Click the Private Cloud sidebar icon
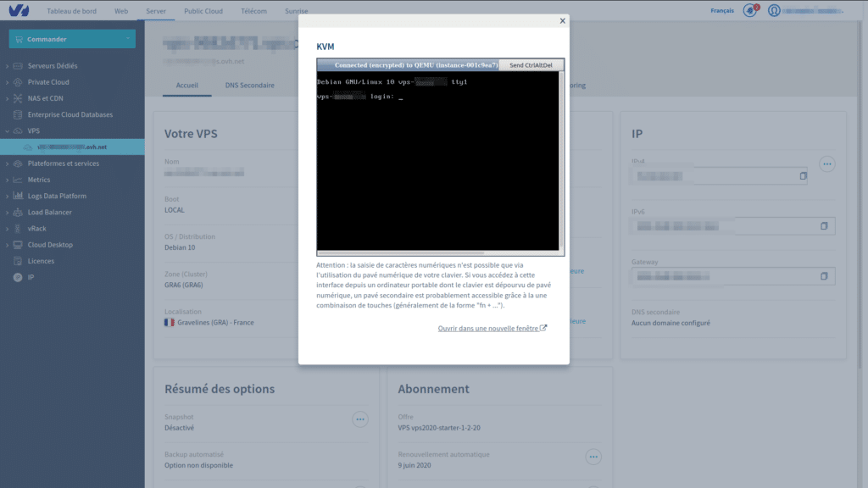The height and width of the screenshot is (488, 868). (18, 82)
